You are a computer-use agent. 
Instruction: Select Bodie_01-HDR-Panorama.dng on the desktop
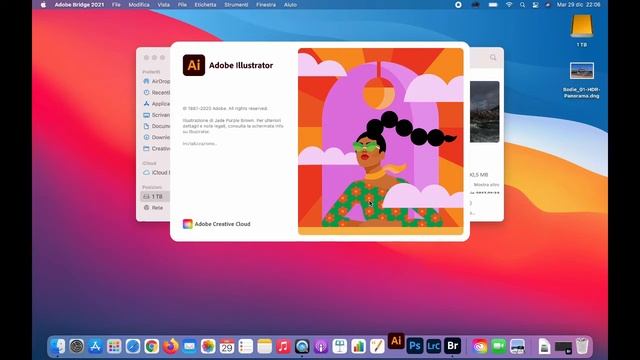click(x=582, y=80)
